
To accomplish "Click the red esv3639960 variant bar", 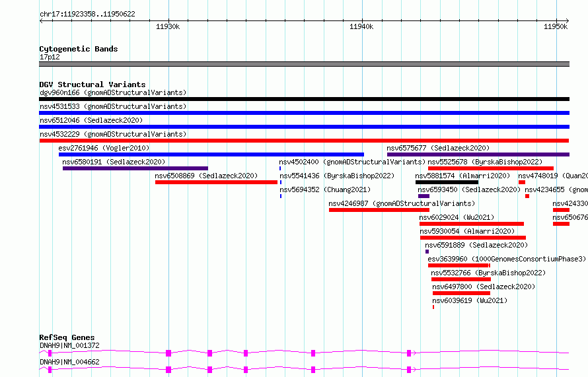I will pos(459,265).
